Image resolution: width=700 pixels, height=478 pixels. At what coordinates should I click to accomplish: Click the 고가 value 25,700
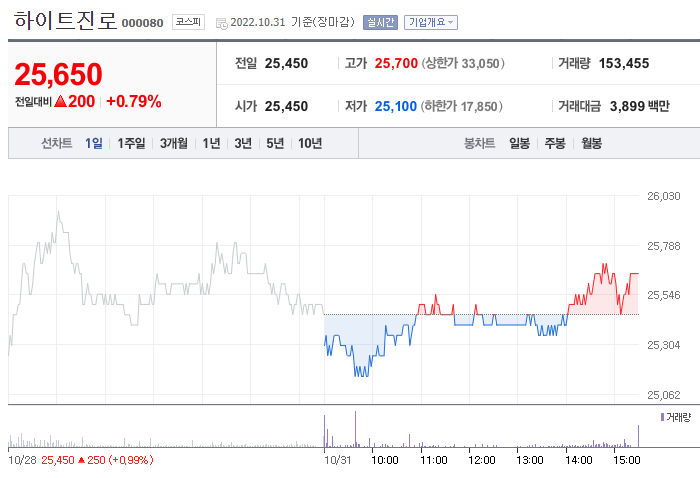click(x=396, y=63)
